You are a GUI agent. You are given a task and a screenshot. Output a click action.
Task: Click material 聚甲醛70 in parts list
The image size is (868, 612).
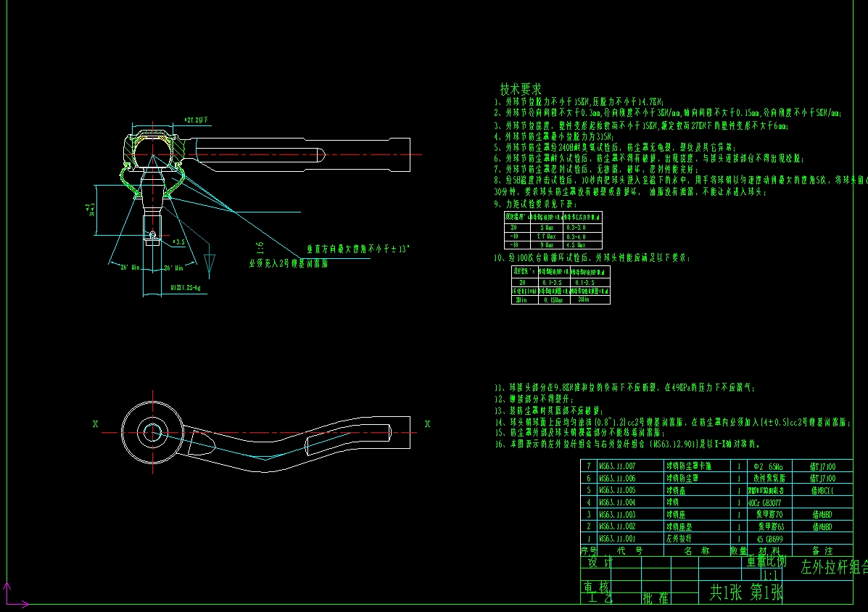[770, 515]
